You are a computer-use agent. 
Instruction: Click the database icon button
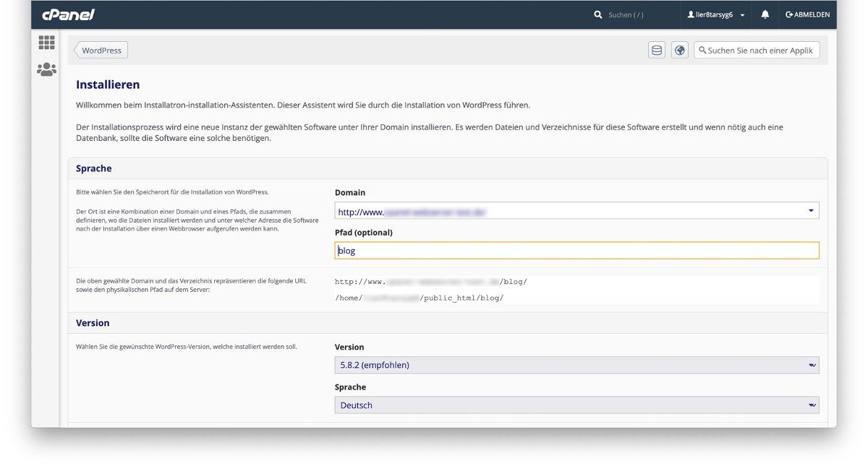click(x=657, y=51)
